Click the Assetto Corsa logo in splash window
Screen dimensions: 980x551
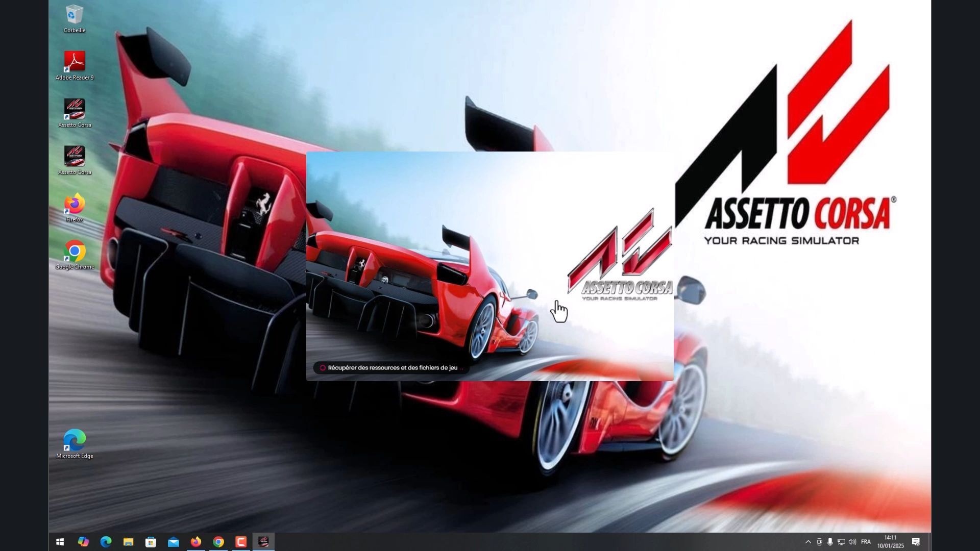click(620, 255)
